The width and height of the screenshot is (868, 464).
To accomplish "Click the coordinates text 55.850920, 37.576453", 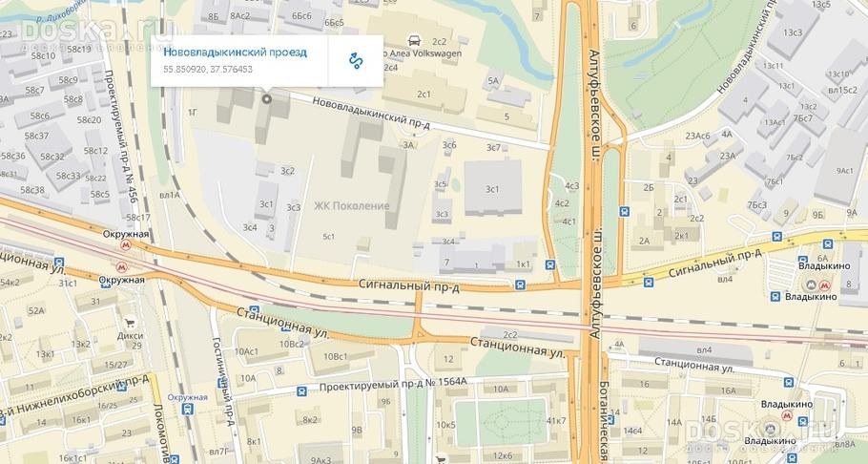I will 208,70.
